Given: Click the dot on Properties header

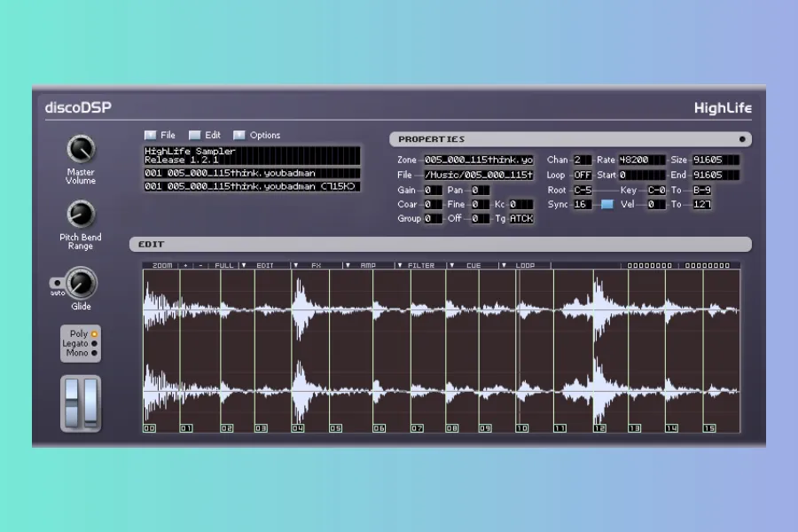Looking at the screenshot, I should [742, 139].
